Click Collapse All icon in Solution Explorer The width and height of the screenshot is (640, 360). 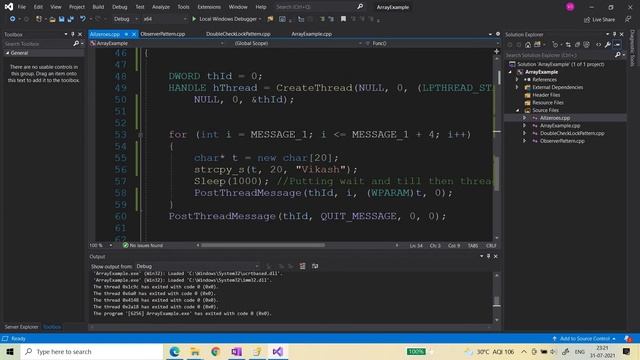click(x=577, y=44)
